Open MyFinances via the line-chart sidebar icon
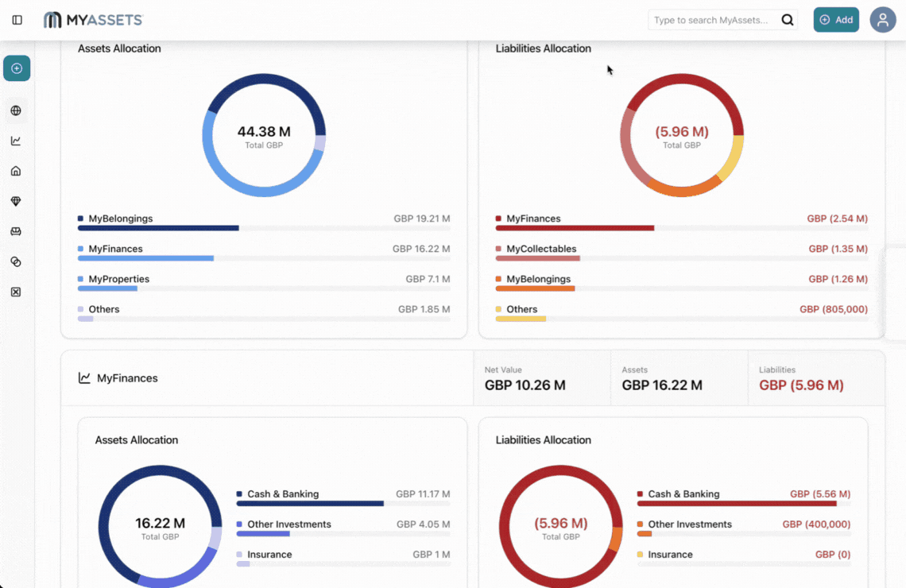This screenshot has width=906, height=588. tap(17, 141)
